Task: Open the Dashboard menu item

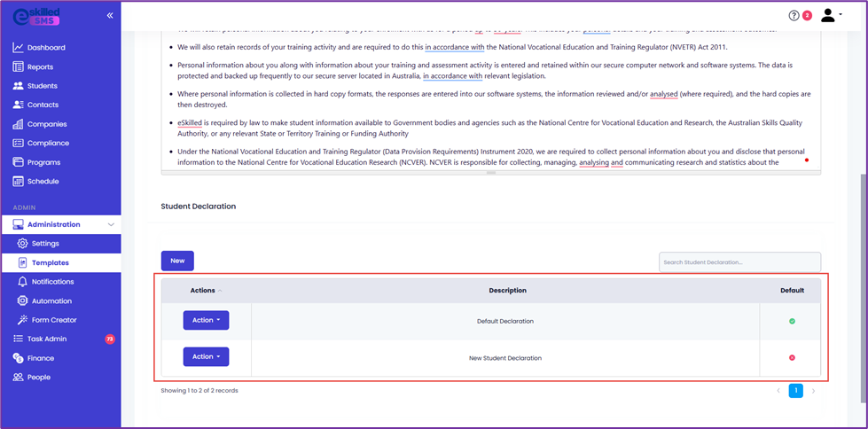Action: click(46, 48)
